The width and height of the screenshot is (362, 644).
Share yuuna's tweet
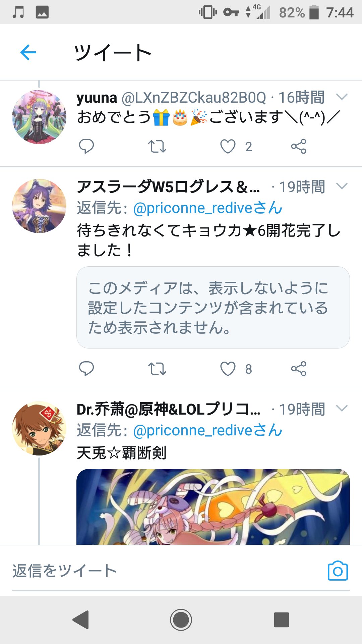tap(299, 146)
